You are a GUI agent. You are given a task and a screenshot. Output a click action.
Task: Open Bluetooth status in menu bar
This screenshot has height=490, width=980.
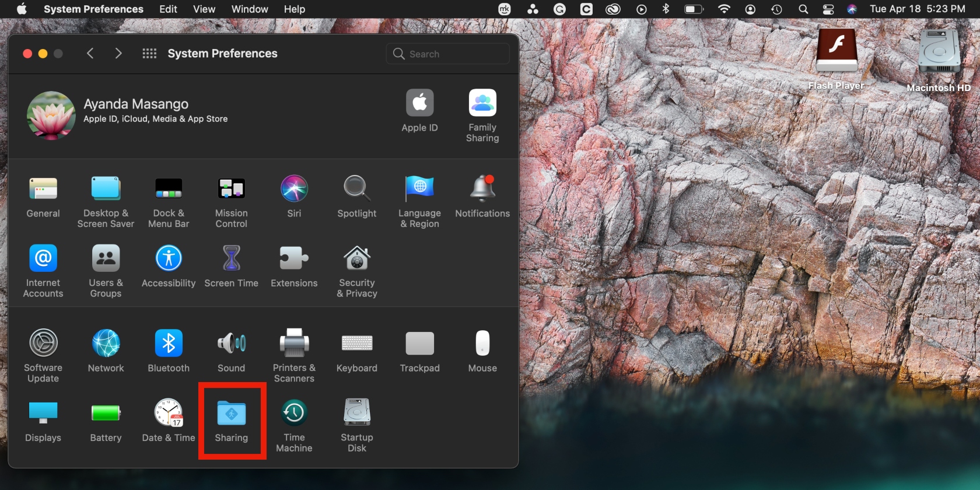[x=666, y=9]
